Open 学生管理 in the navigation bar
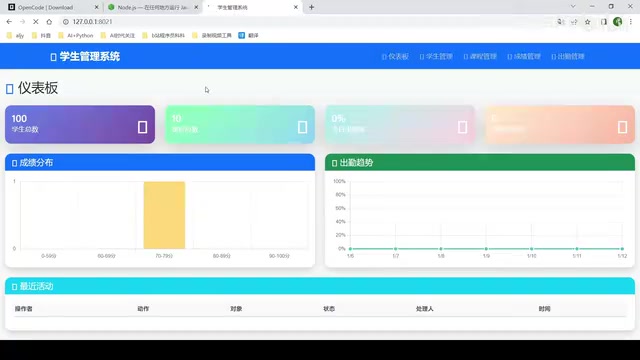The height and width of the screenshot is (360, 640). pyautogui.click(x=436, y=56)
